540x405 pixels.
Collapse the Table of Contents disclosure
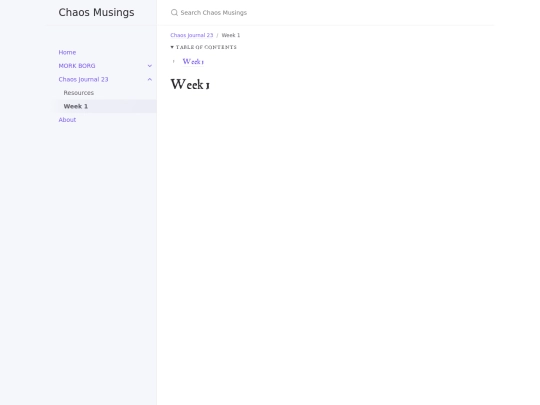click(x=204, y=47)
